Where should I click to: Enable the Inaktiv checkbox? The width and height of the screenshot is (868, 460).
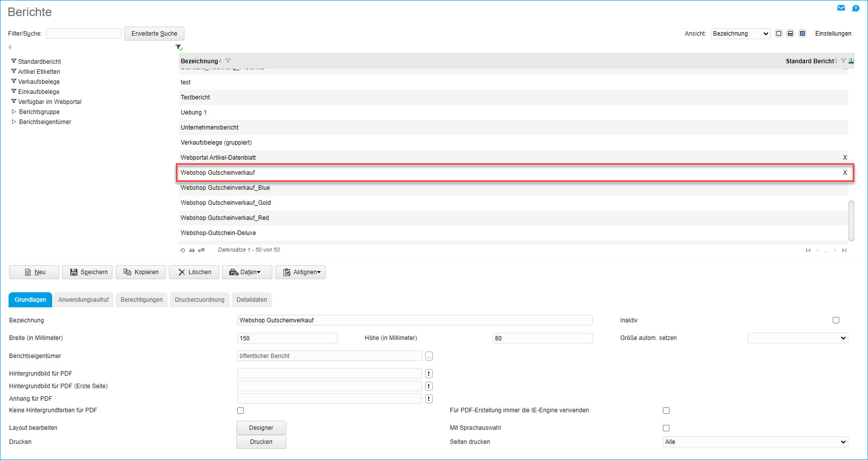point(836,320)
